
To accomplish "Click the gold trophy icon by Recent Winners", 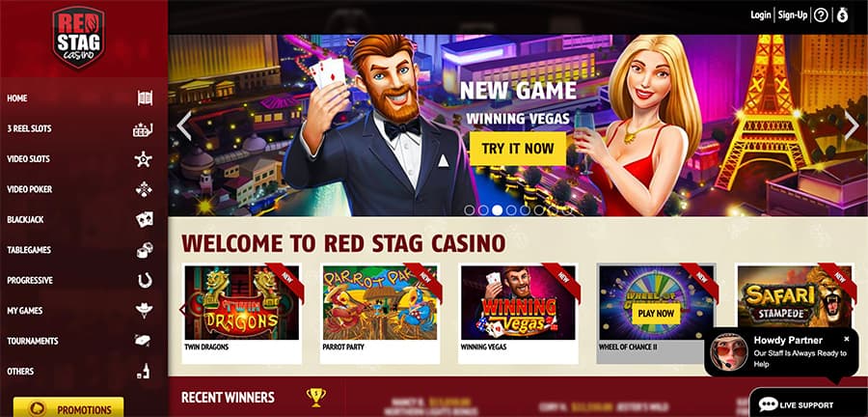I will [316, 397].
